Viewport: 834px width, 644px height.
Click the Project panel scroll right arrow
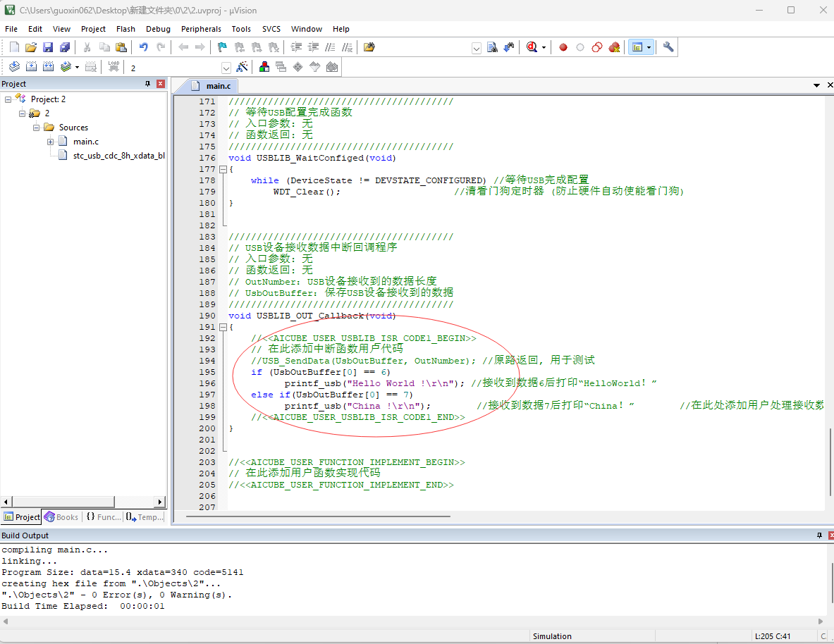[x=160, y=502]
